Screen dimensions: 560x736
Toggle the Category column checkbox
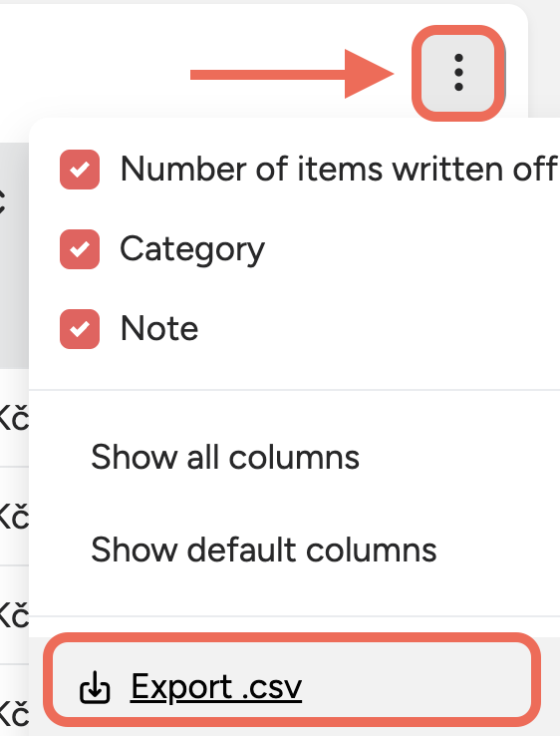pos(80,249)
